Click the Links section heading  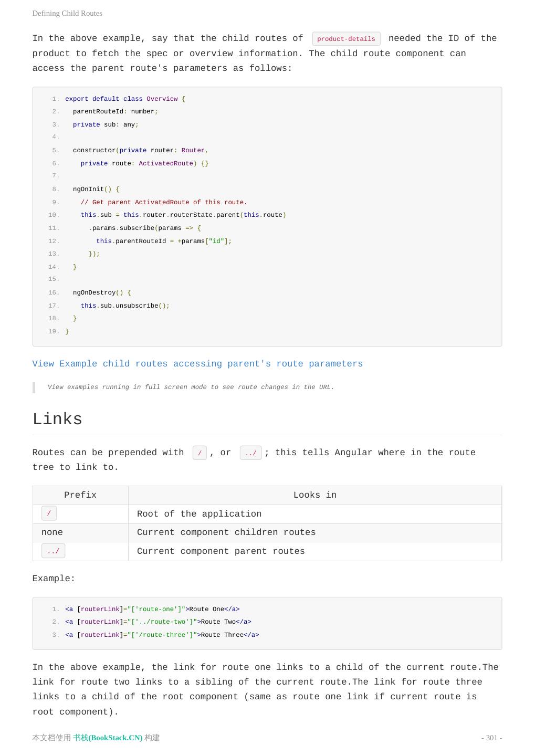[57, 419]
